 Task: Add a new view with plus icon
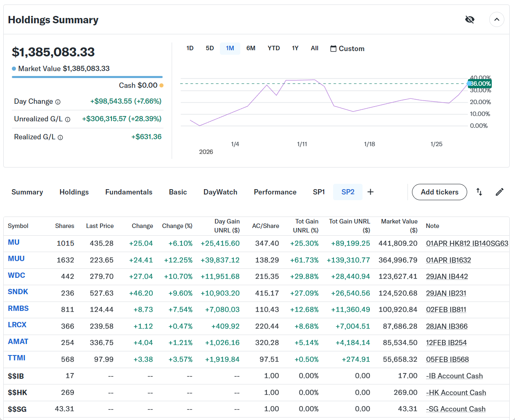click(370, 192)
